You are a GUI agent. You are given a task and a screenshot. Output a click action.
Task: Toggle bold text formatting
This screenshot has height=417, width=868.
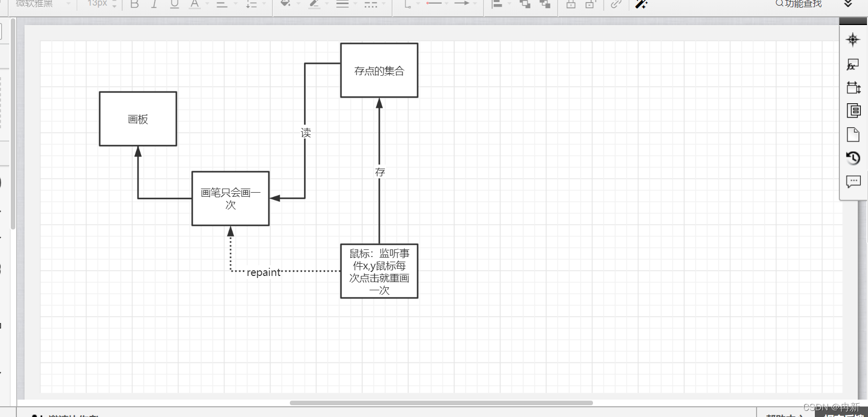click(x=134, y=4)
